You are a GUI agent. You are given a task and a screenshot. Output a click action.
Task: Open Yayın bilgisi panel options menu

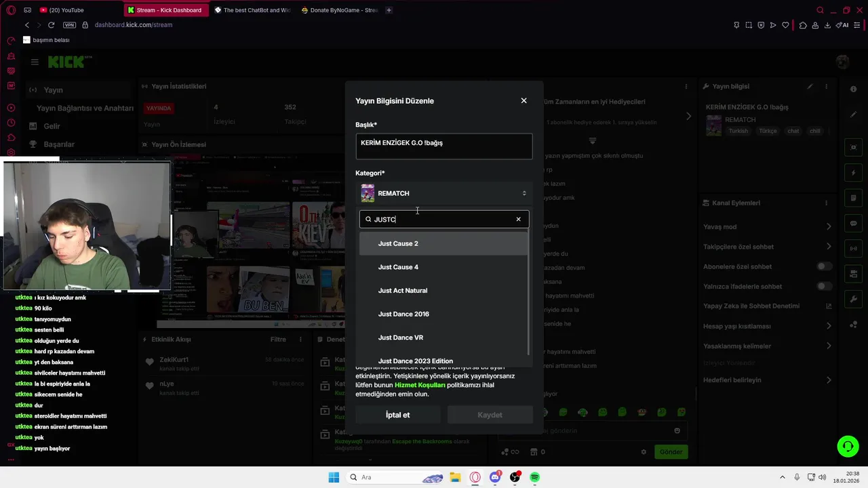click(x=826, y=86)
